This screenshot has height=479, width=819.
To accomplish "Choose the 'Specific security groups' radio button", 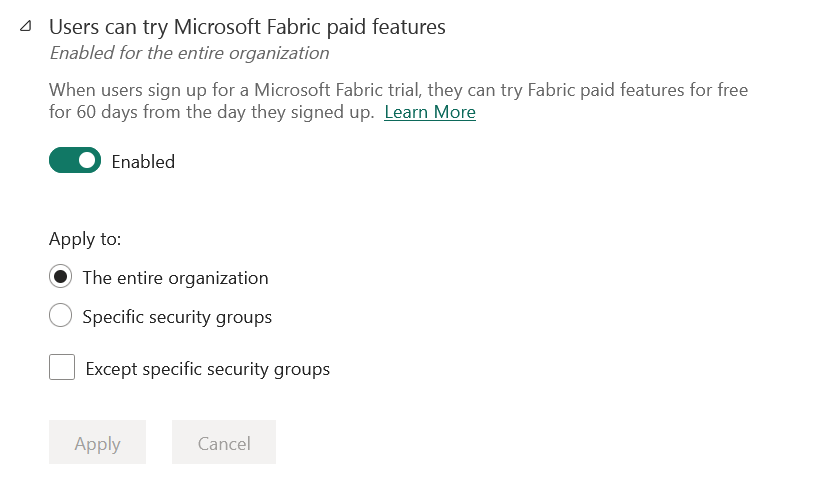I will tap(60, 316).
